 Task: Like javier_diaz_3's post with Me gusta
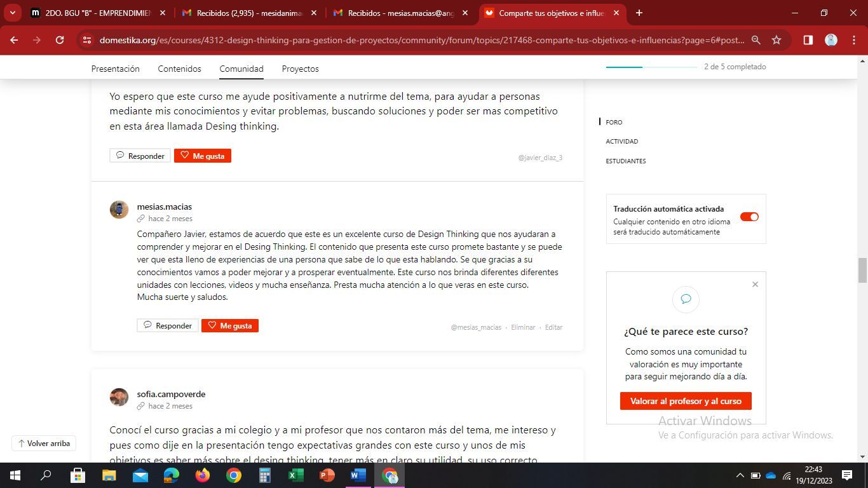click(x=203, y=156)
